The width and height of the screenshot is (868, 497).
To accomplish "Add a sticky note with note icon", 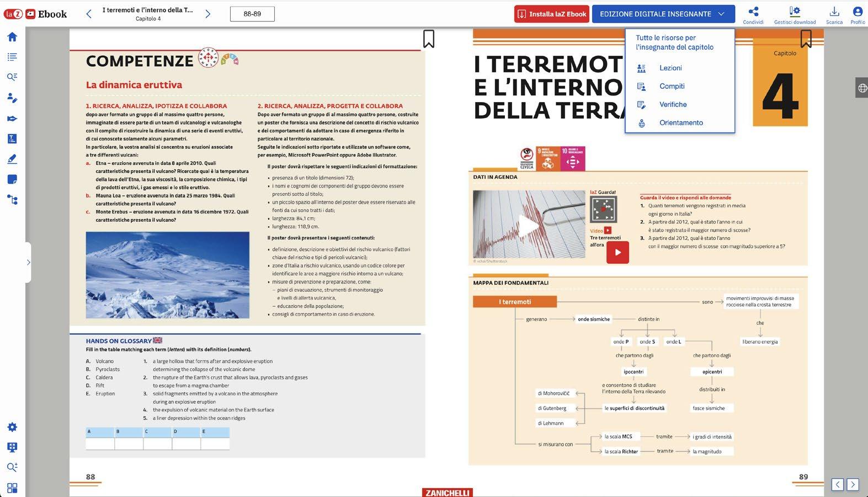I will click(12, 179).
